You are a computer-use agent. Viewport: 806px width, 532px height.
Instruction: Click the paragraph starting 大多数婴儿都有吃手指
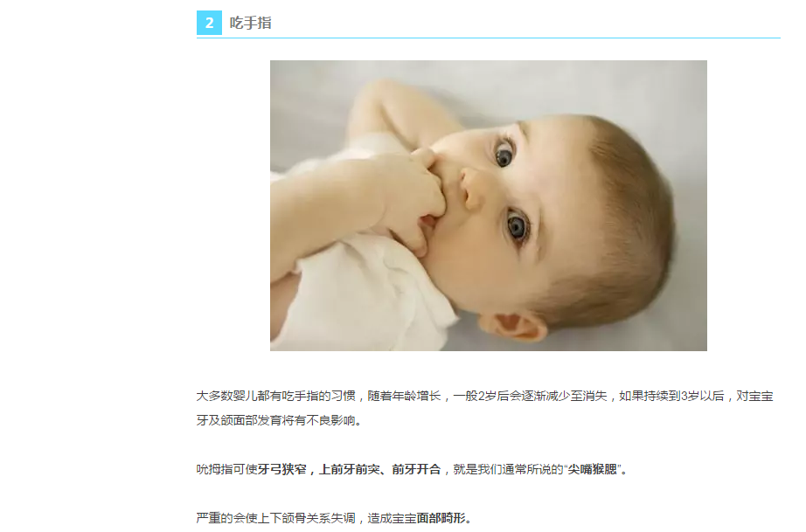coord(484,408)
